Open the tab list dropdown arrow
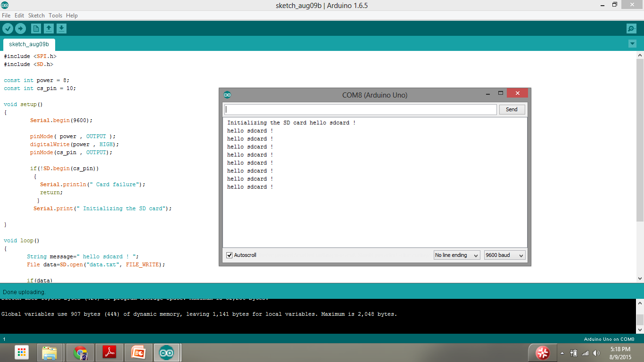 point(632,43)
